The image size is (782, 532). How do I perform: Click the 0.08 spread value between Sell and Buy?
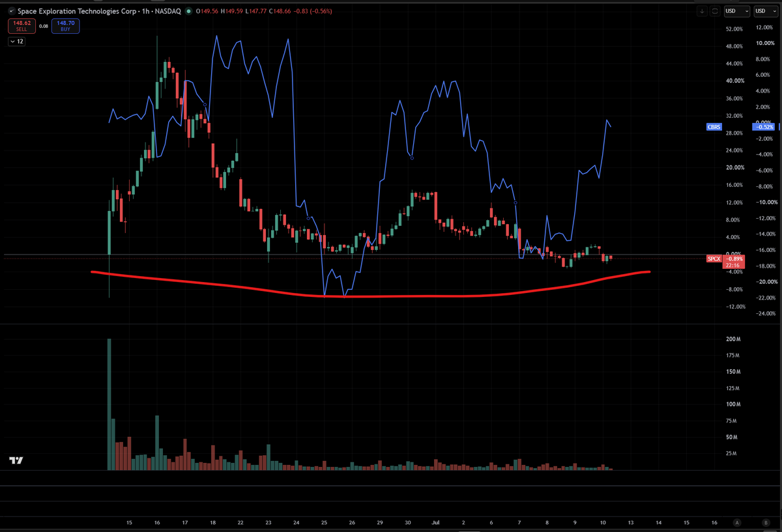[x=44, y=26]
